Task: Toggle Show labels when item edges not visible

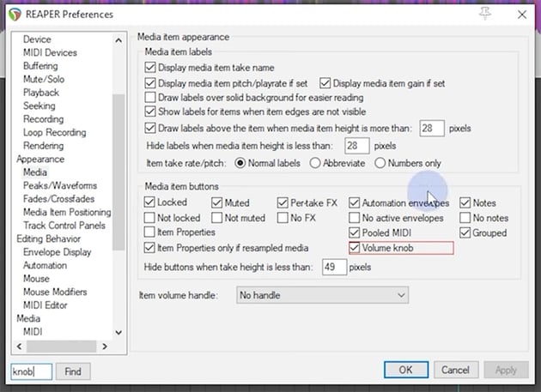Action: click(150, 112)
